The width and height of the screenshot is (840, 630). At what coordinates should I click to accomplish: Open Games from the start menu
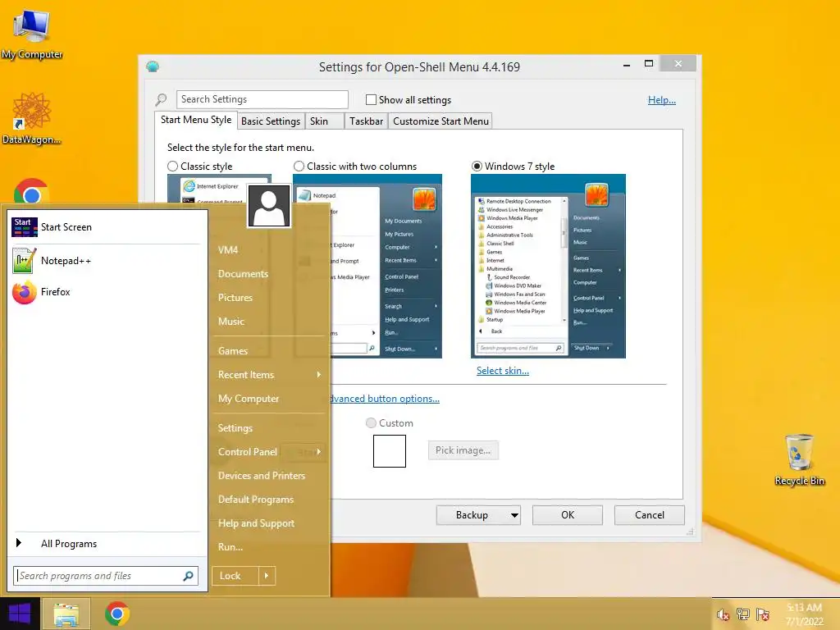233,351
